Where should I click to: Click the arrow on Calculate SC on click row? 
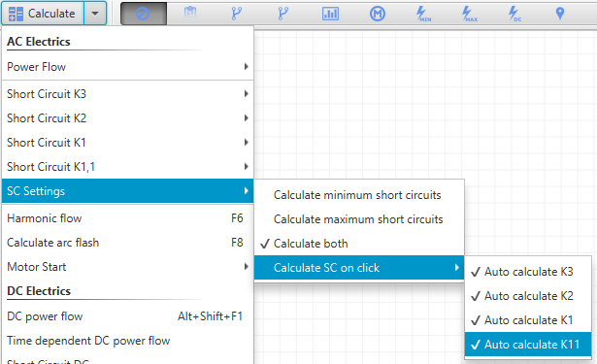point(456,268)
